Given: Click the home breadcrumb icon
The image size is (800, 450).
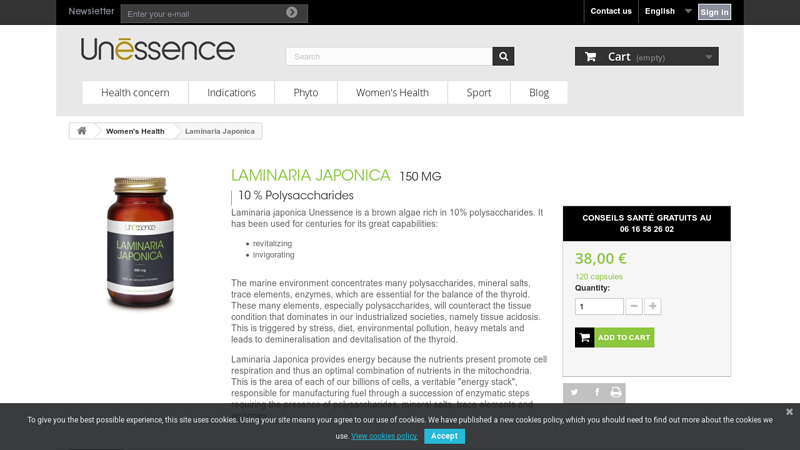Looking at the screenshot, I should click(82, 131).
